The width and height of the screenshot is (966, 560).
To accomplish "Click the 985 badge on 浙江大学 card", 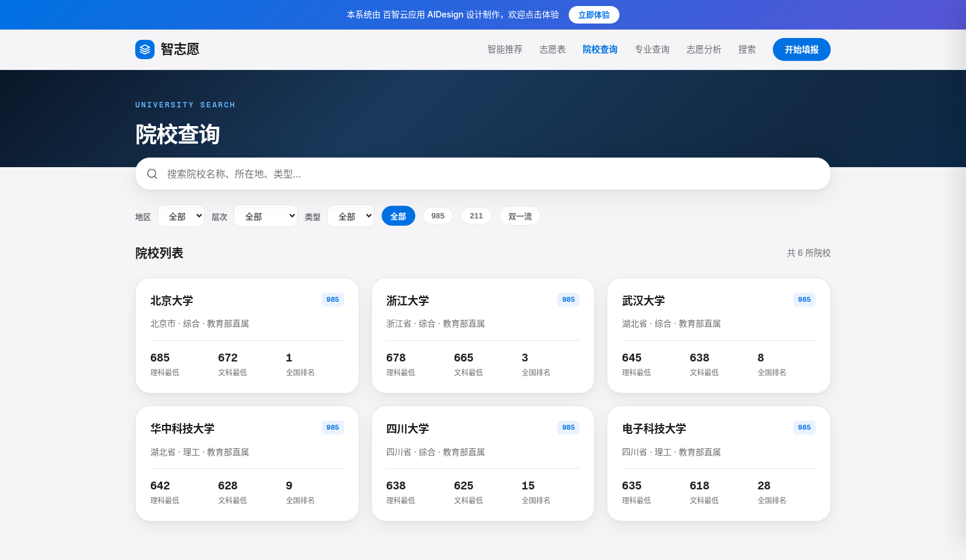I will coord(569,299).
